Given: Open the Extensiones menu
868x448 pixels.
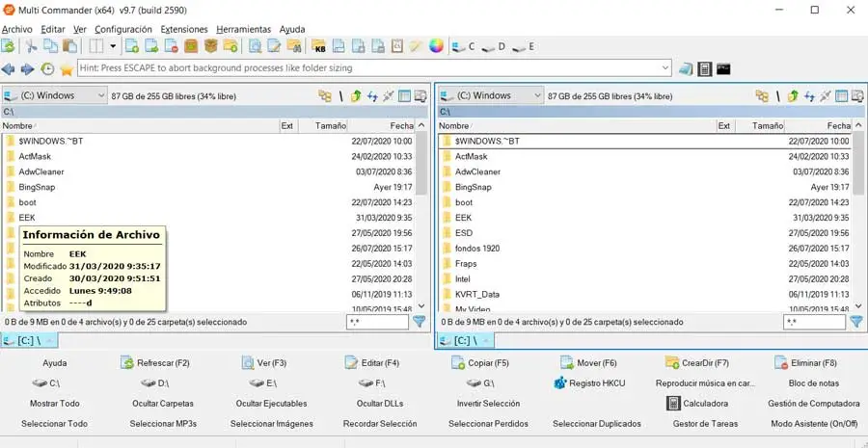Looking at the screenshot, I should tap(184, 29).
